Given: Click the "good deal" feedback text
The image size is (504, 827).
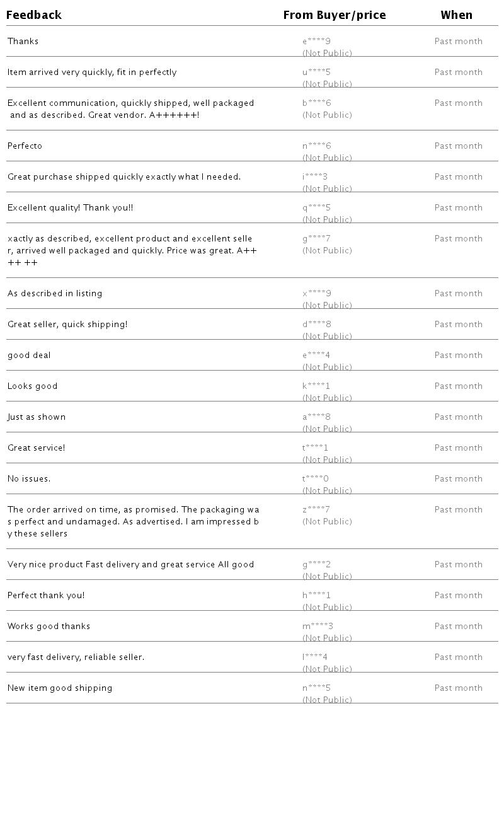Looking at the screenshot, I should (x=29, y=356).
